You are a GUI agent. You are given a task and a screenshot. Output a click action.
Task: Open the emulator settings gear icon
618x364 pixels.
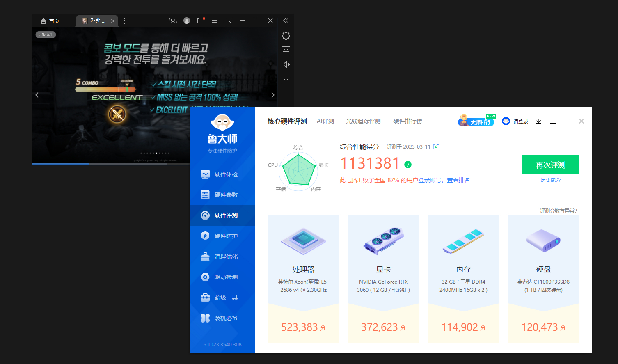(286, 36)
